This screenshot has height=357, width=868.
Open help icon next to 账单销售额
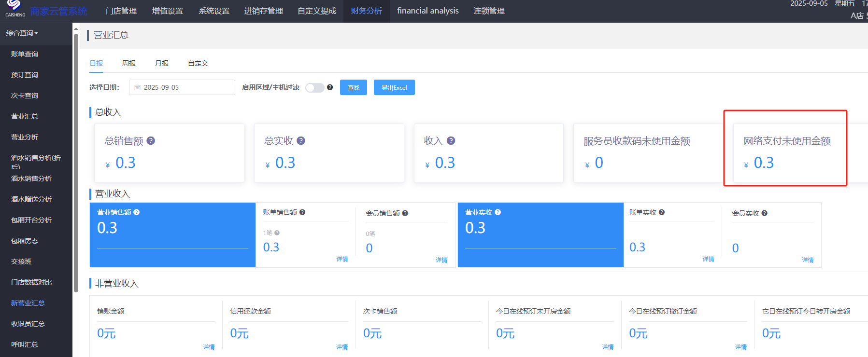tap(302, 212)
